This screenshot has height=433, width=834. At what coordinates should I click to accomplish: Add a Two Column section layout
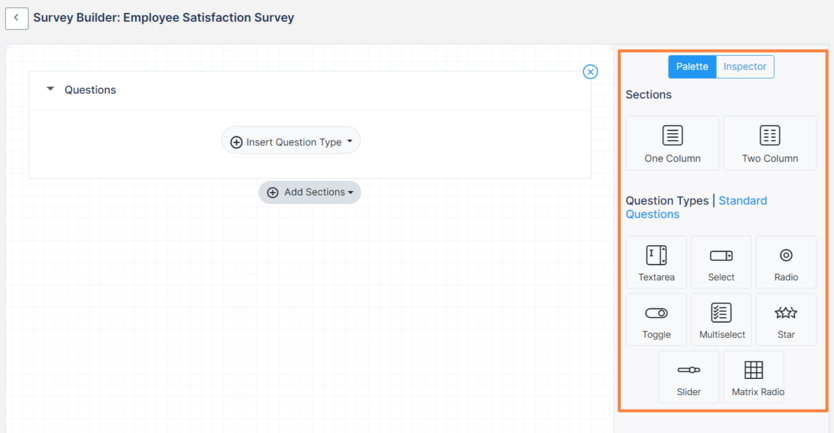769,143
